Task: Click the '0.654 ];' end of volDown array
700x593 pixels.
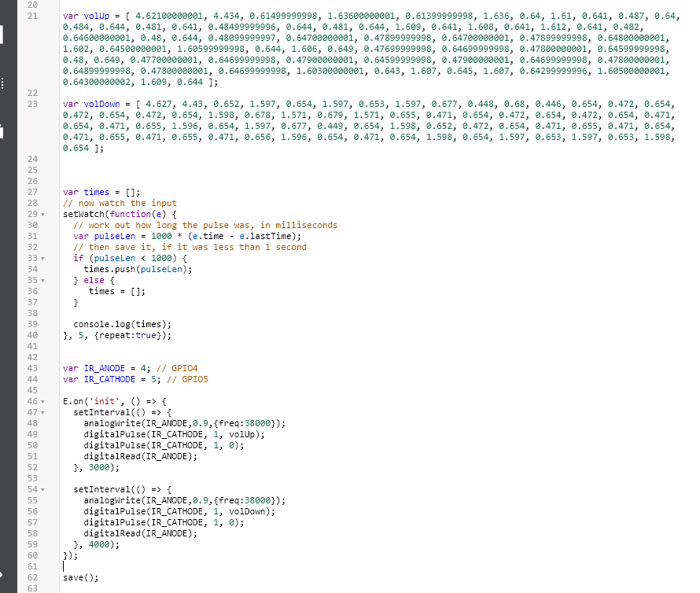Action: pyautogui.click(x=83, y=148)
